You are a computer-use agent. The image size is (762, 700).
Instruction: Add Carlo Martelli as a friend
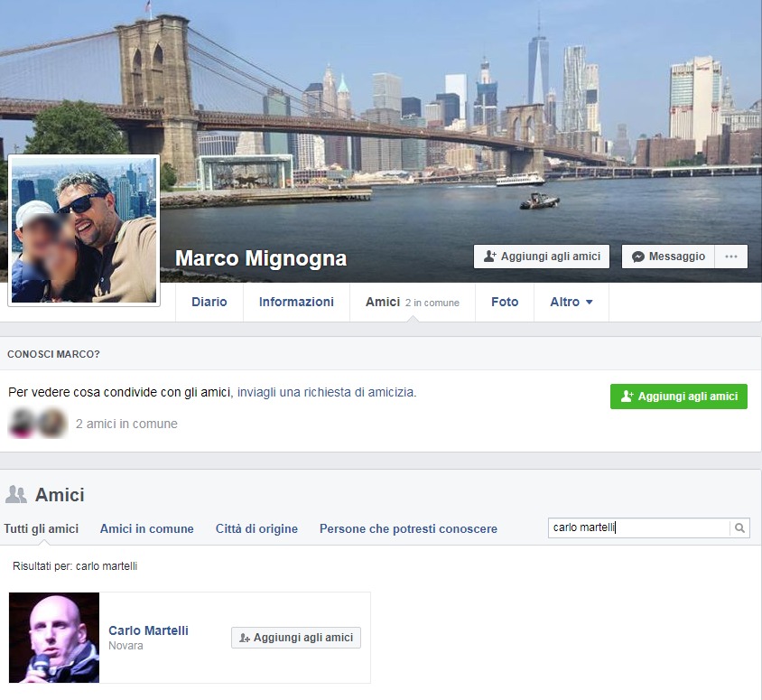click(x=296, y=638)
